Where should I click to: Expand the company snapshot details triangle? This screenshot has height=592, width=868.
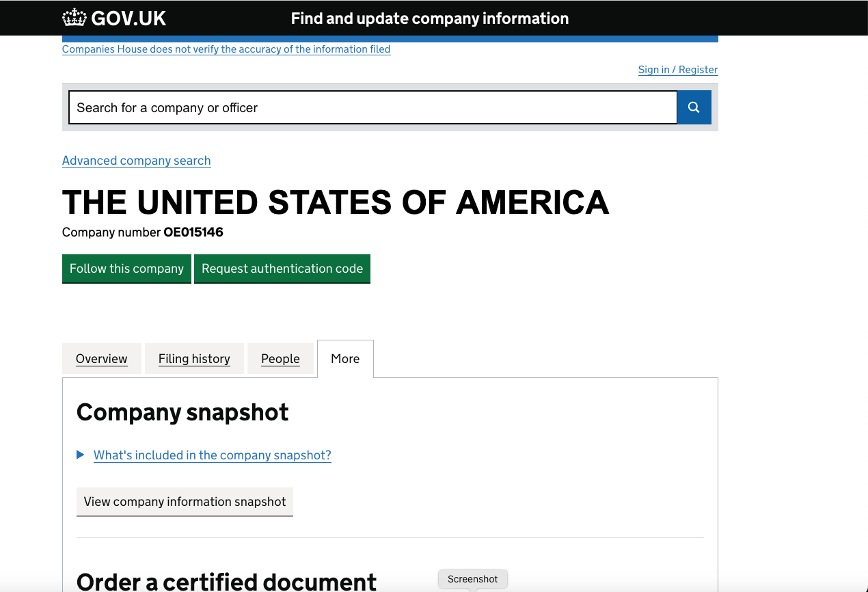click(x=81, y=455)
